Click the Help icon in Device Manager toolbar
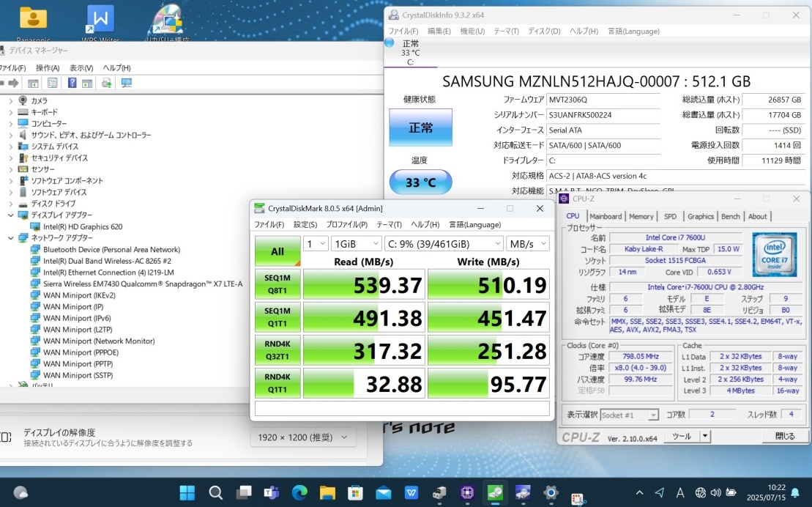This screenshot has height=507, width=812. click(72, 83)
